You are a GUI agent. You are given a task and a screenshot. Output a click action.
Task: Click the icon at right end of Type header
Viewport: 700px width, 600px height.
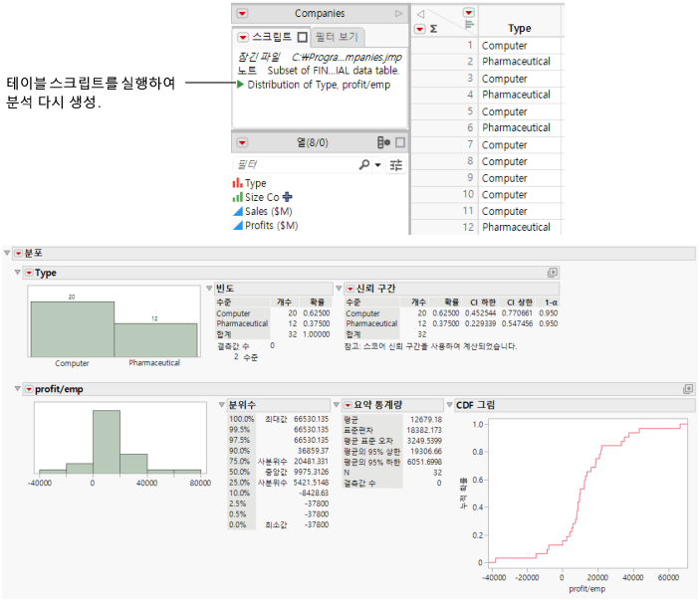click(553, 273)
